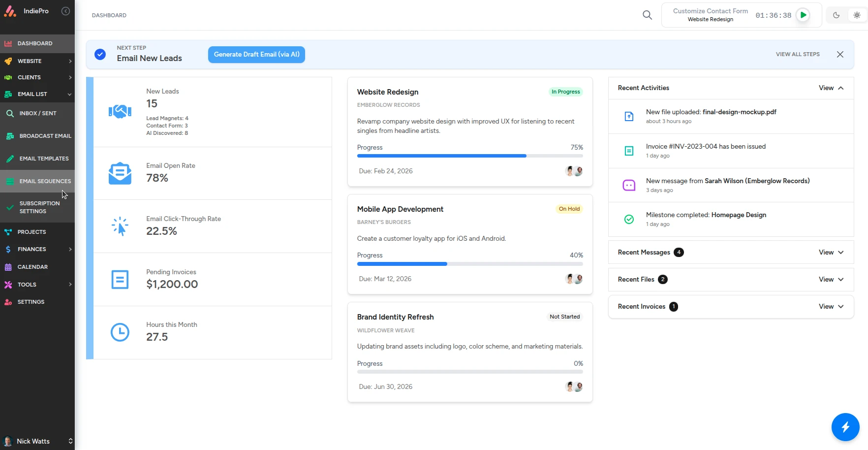Click the lightning quick-action floating button
Screen dimensions: 868x450
(x=845, y=426)
